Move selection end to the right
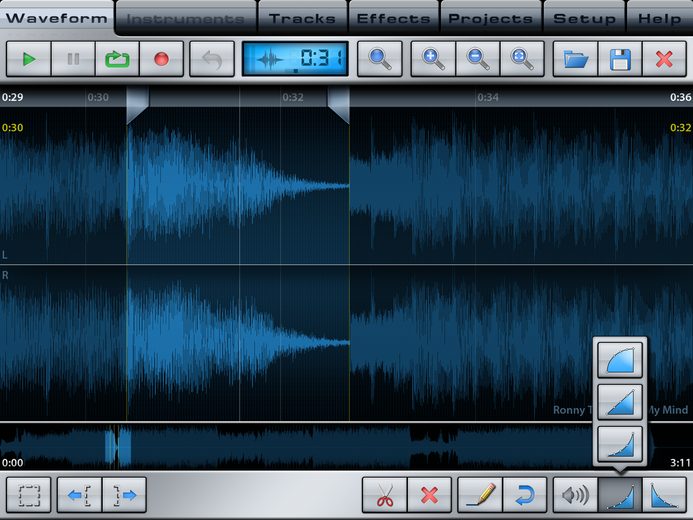Image resolution: width=693 pixels, height=520 pixels. click(x=124, y=495)
